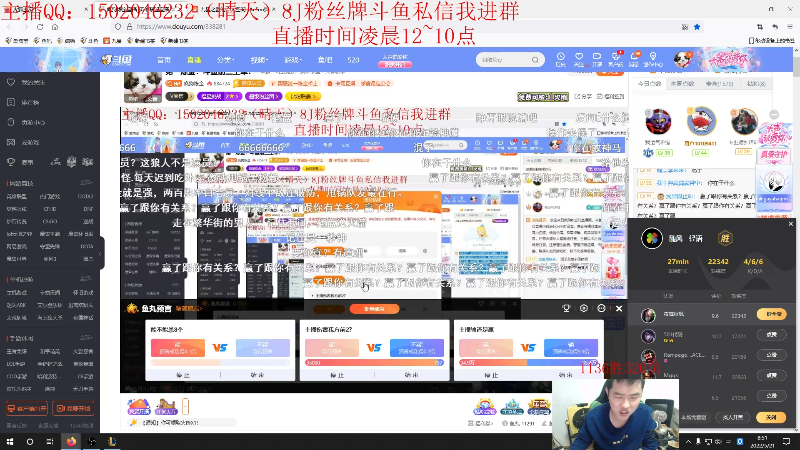Click the sidebar heart follow icon
This screenshot has height=450, width=800.
[11, 82]
